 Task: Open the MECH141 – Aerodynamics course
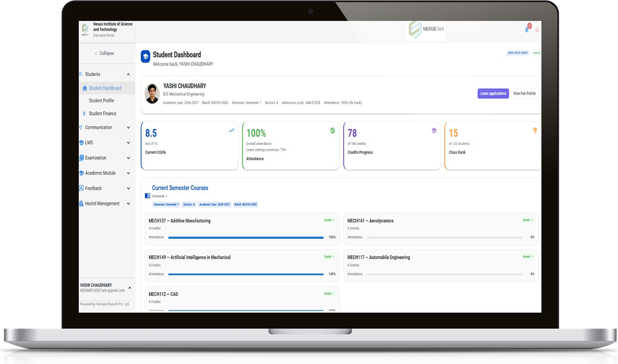[370, 221]
